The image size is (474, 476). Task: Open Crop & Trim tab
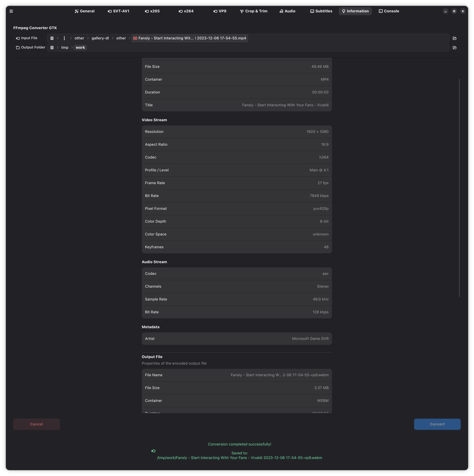tap(254, 11)
